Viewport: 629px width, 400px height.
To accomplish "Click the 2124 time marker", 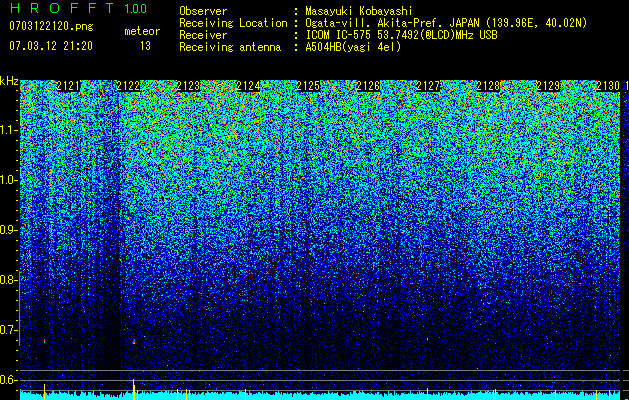I will [248, 86].
